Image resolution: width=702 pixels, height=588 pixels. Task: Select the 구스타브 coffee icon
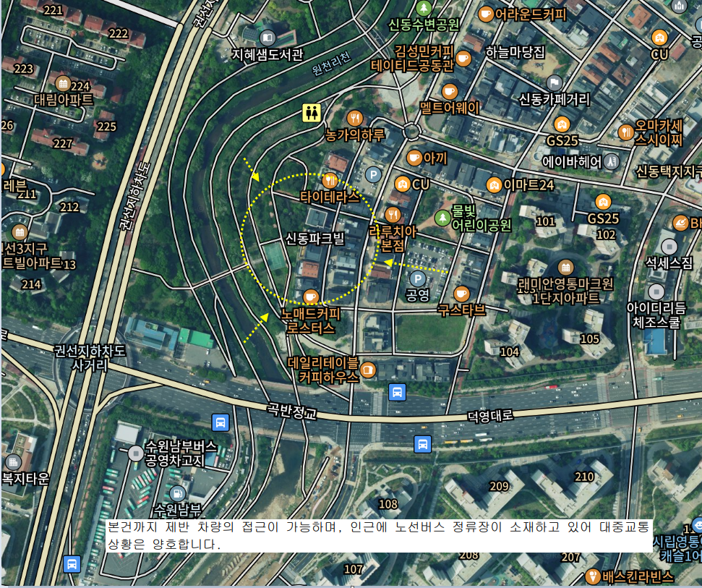(461, 294)
